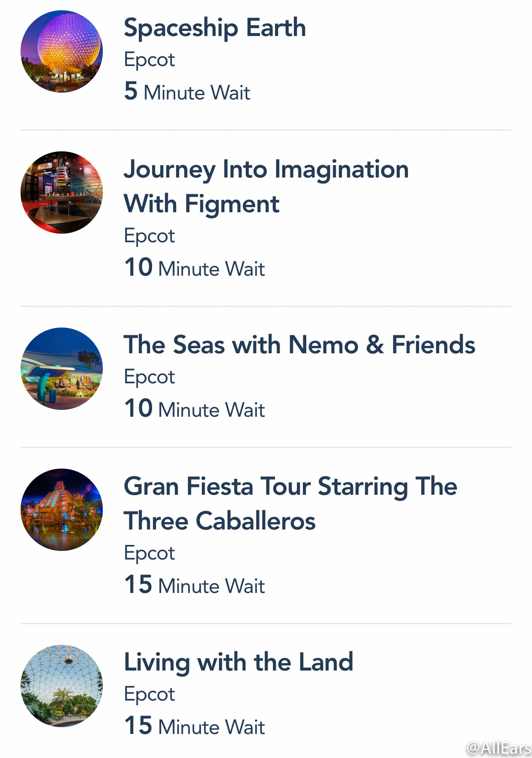Select The Seas with Nemo pavilion image
This screenshot has height=758, width=532.
[62, 369]
